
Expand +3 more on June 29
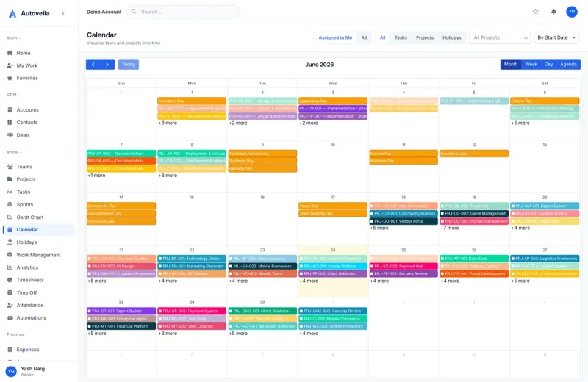tap(168, 334)
